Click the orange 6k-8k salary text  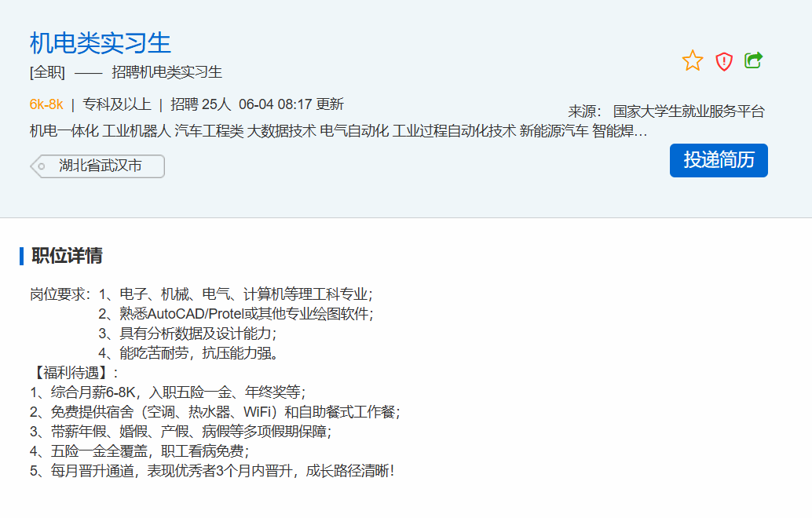46,104
